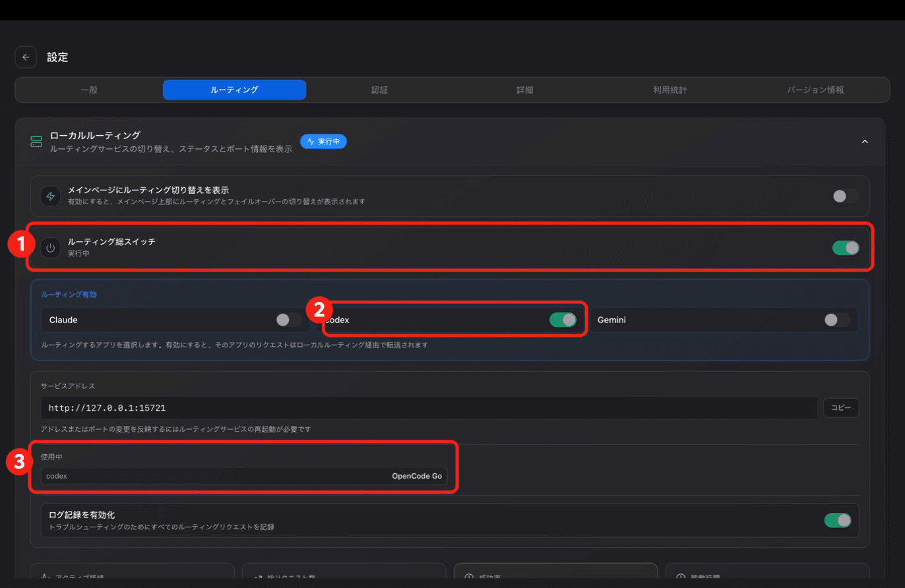905x588 pixels.
Task: Open the 利用統計 tab
Action: click(670, 90)
